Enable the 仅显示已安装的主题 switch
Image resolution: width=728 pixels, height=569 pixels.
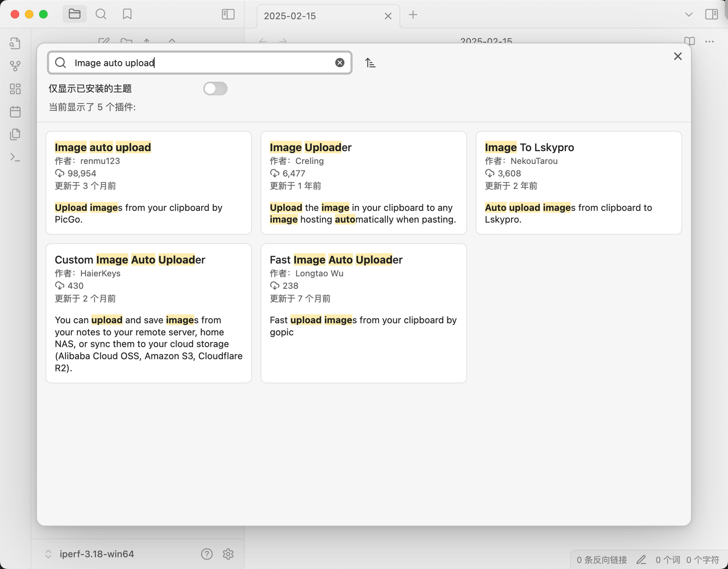pyautogui.click(x=215, y=89)
